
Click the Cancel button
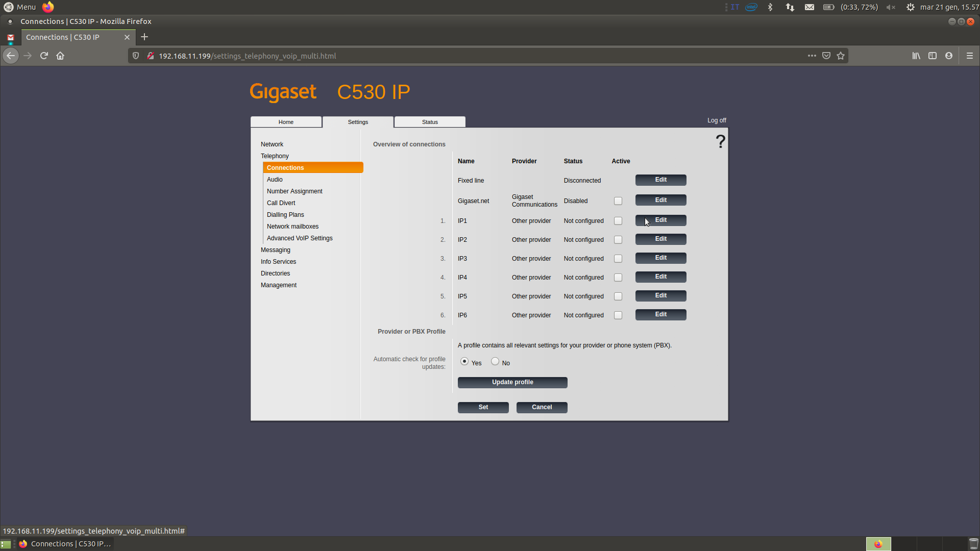click(x=542, y=408)
